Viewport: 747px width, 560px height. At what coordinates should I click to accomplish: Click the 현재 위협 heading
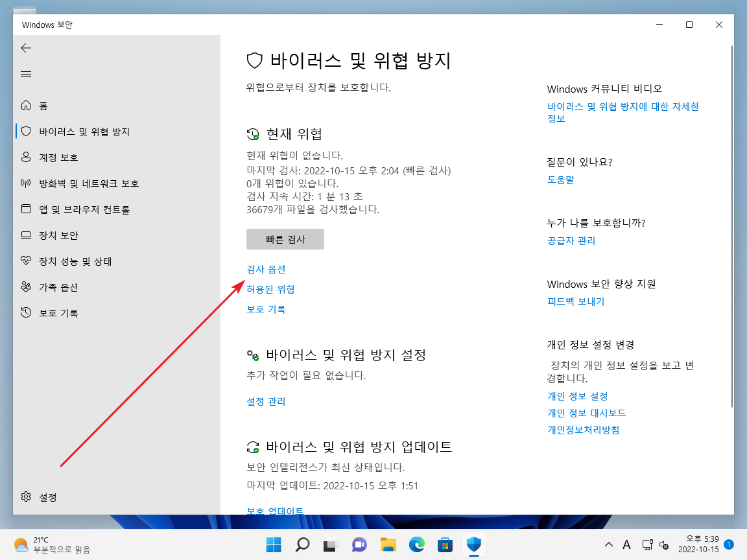coord(294,134)
